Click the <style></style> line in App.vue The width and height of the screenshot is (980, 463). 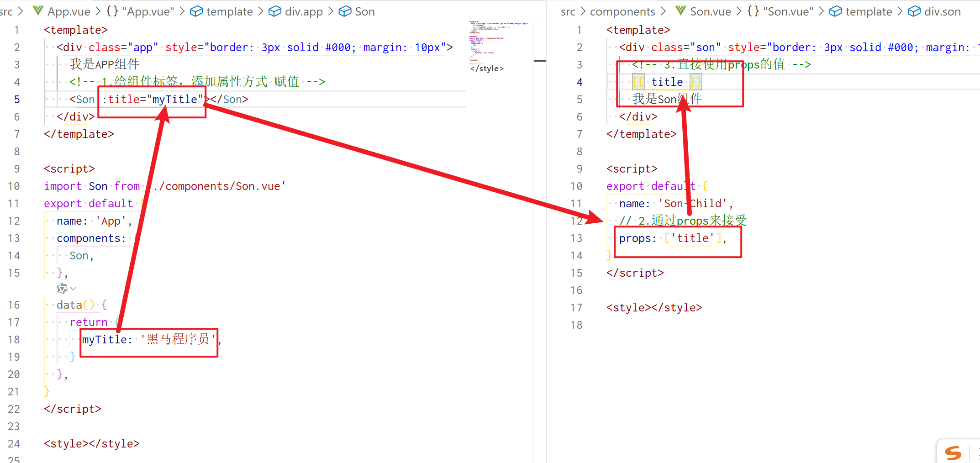point(92,444)
